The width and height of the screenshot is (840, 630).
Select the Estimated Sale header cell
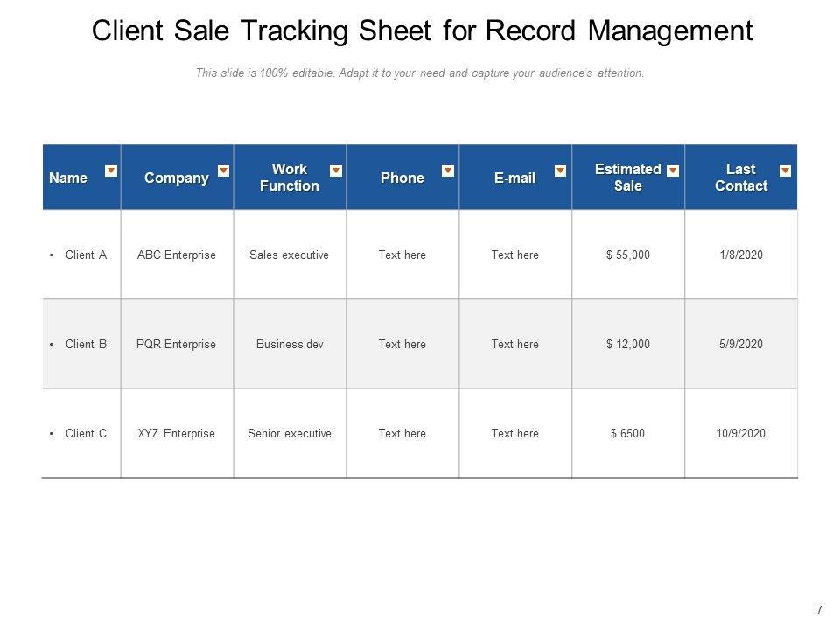[628, 177]
